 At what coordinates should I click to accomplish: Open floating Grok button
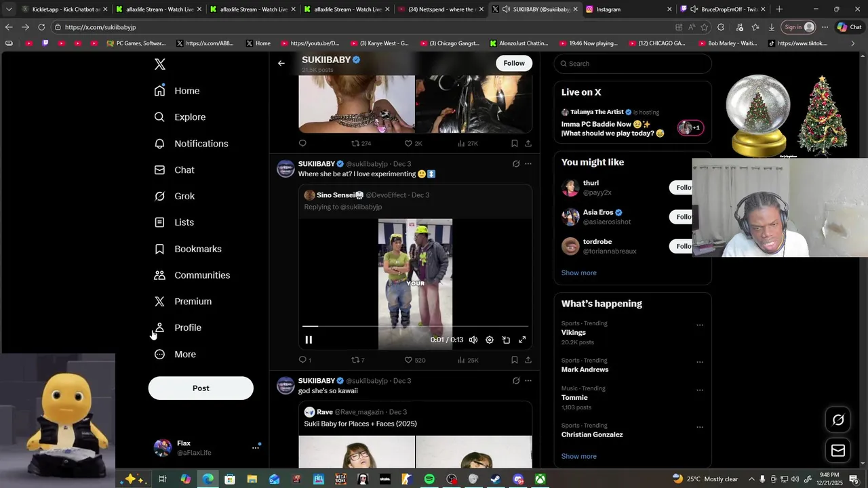(x=838, y=420)
